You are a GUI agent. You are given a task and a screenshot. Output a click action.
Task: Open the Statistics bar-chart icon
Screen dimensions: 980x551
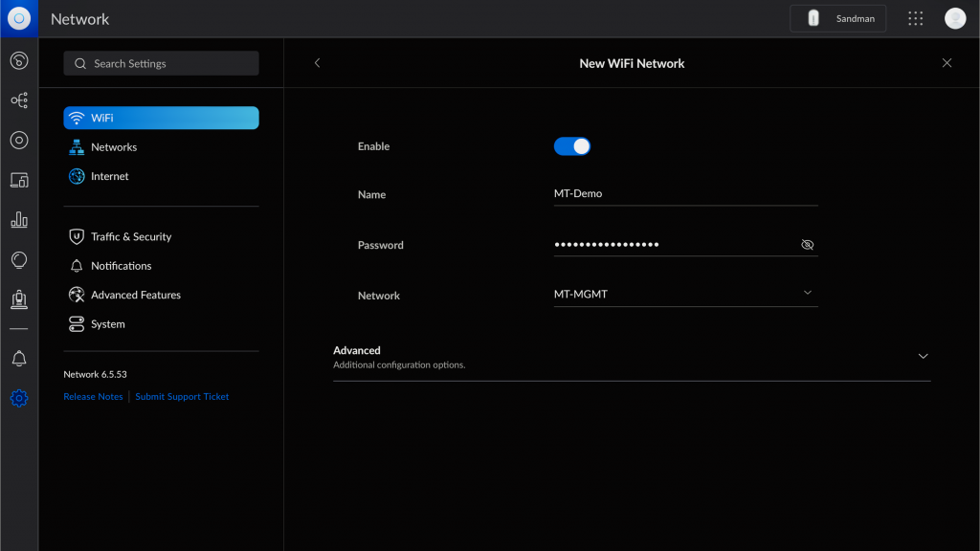(19, 219)
